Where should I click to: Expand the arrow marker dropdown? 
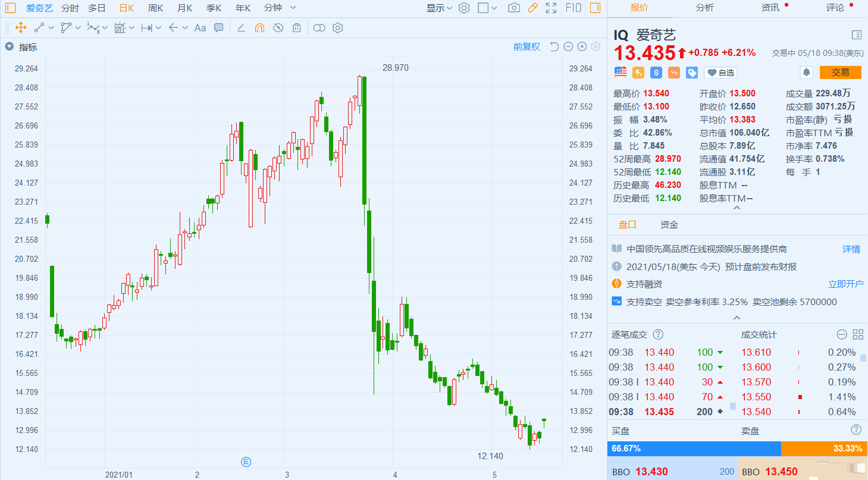[185, 28]
